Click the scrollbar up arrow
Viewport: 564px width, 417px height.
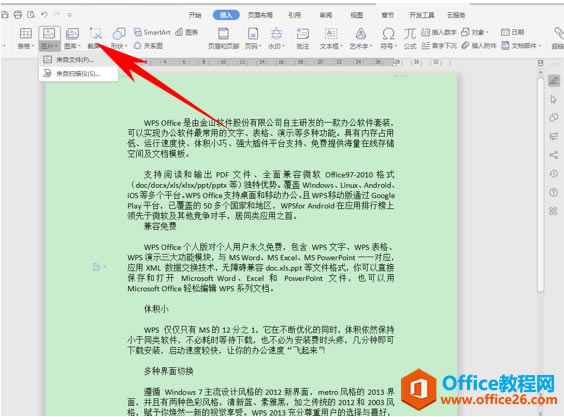tap(540, 72)
